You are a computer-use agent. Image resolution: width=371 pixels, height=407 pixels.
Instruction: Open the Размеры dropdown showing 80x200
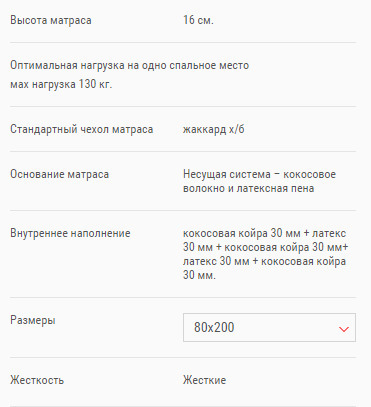269,327
